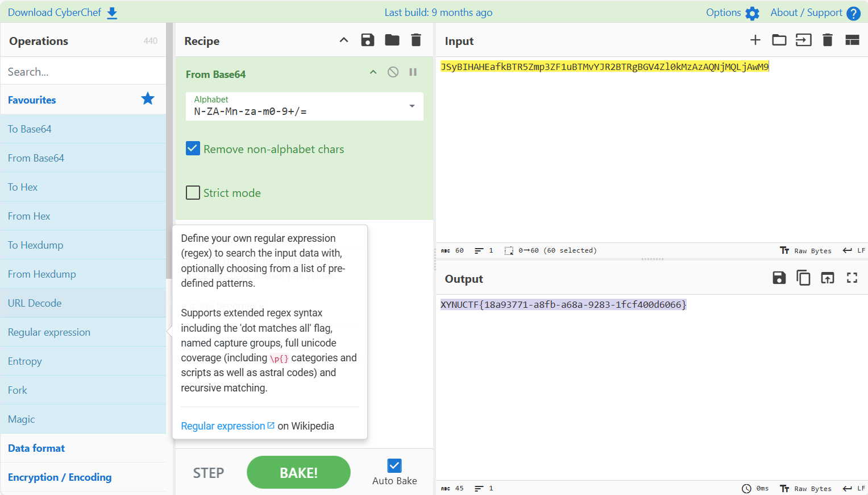
Task: Collapse the From Base64 operation arguments
Action: coord(373,72)
